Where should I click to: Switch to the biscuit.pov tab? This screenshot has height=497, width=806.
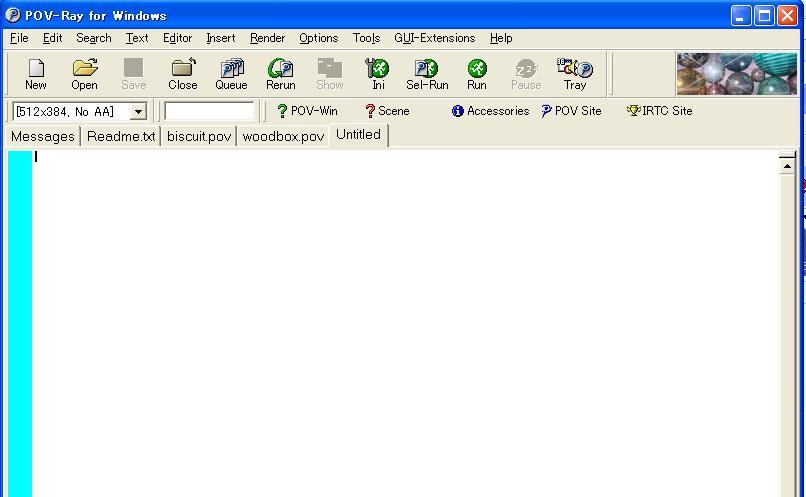(199, 137)
